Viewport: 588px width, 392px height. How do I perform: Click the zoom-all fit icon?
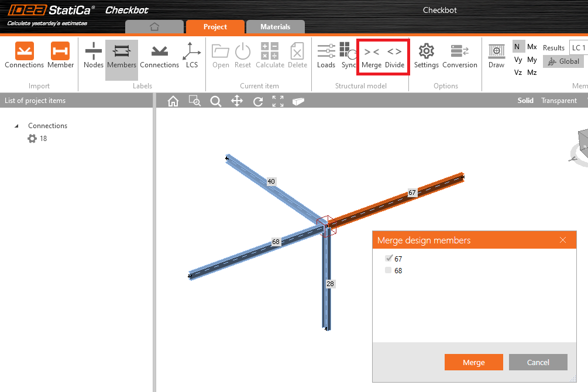tap(278, 101)
